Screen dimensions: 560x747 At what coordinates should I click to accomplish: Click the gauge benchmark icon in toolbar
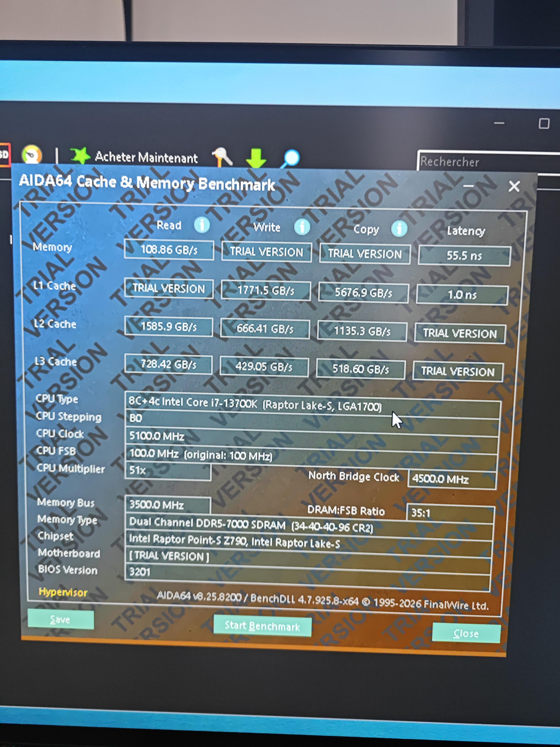pos(32,155)
